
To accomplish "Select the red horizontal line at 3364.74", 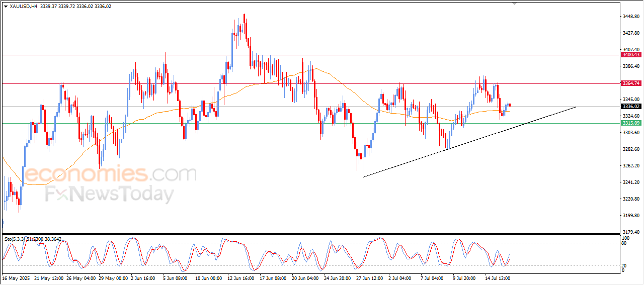I will click(x=310, y=83).
